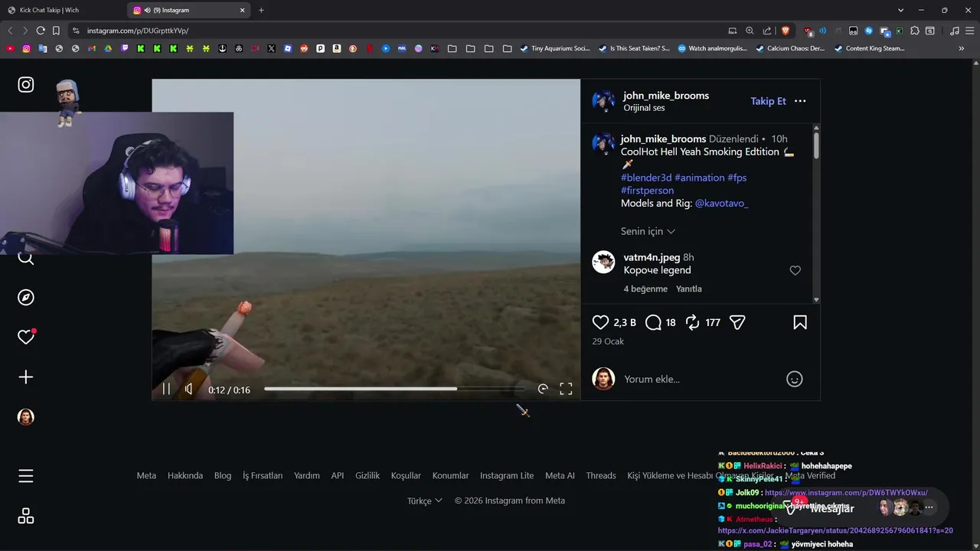Close the Instagram browser tab
The image size is (980, 551).
(x=243, y=10)
